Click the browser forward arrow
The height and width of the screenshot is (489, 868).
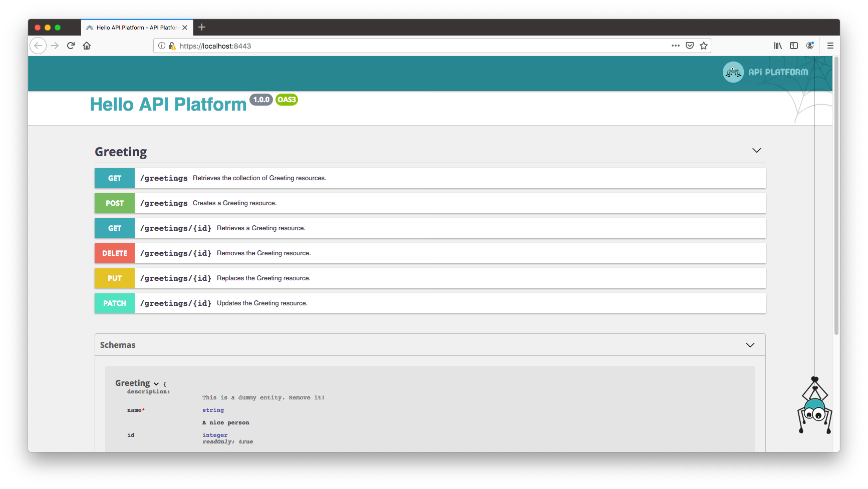pyautogui.click(x=55, y=46)
